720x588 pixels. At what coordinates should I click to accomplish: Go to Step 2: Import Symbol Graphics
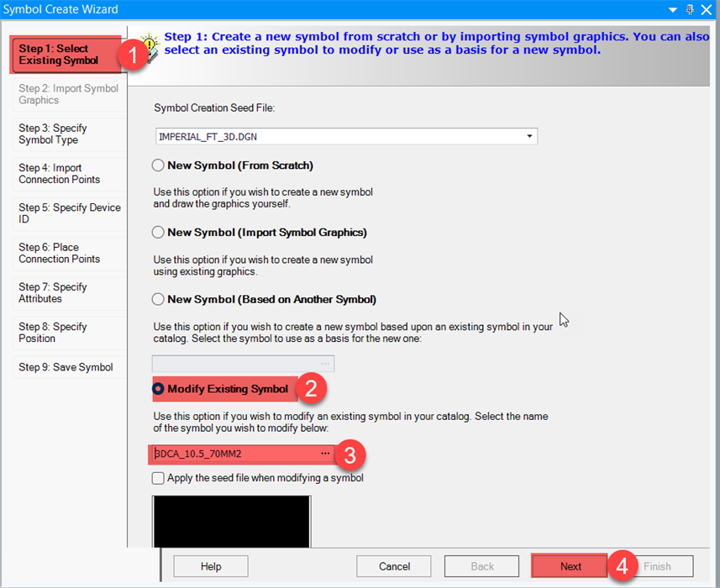(x=69, y=95)
